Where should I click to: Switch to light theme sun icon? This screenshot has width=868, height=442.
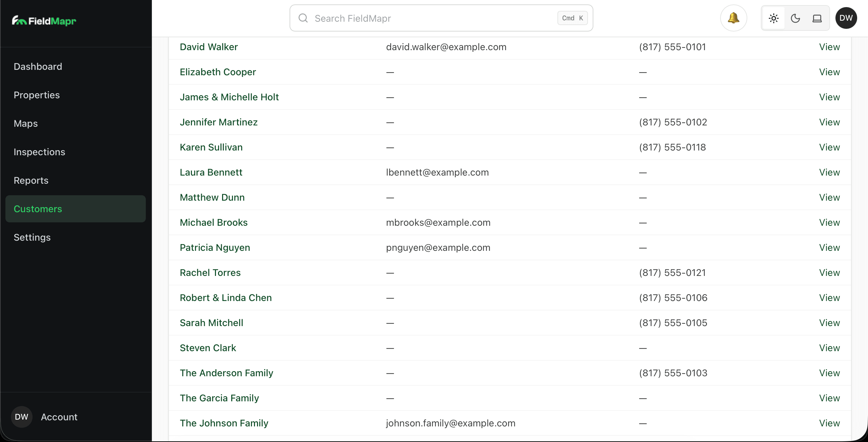pyautogui.click(x=774, y=18)
